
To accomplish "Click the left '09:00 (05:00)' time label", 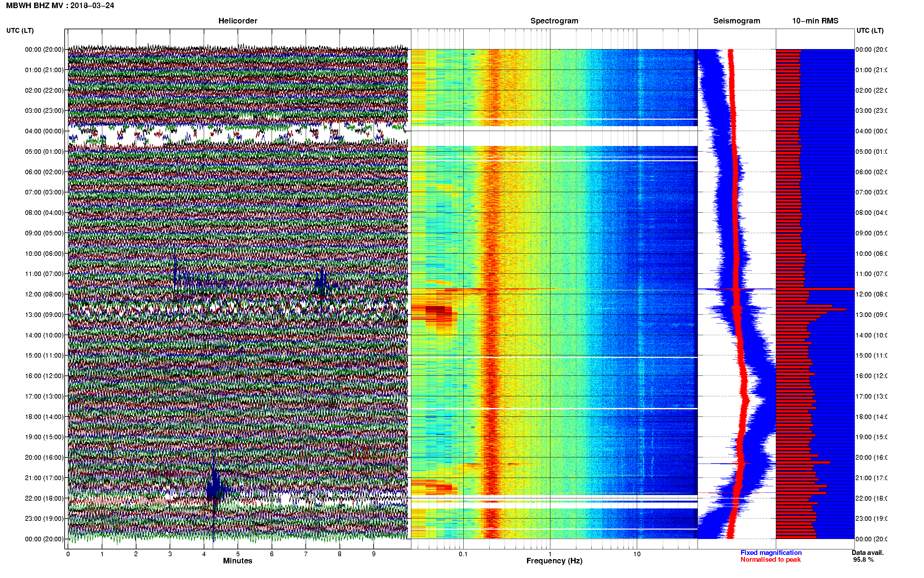I will (44, 233).
